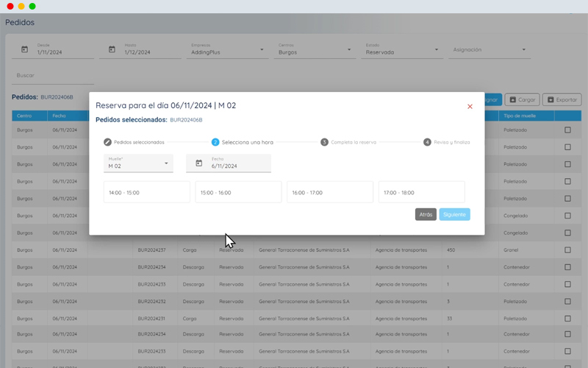Click the Fecha field in the dialog

pyautogui.click(x=229, y=163)
